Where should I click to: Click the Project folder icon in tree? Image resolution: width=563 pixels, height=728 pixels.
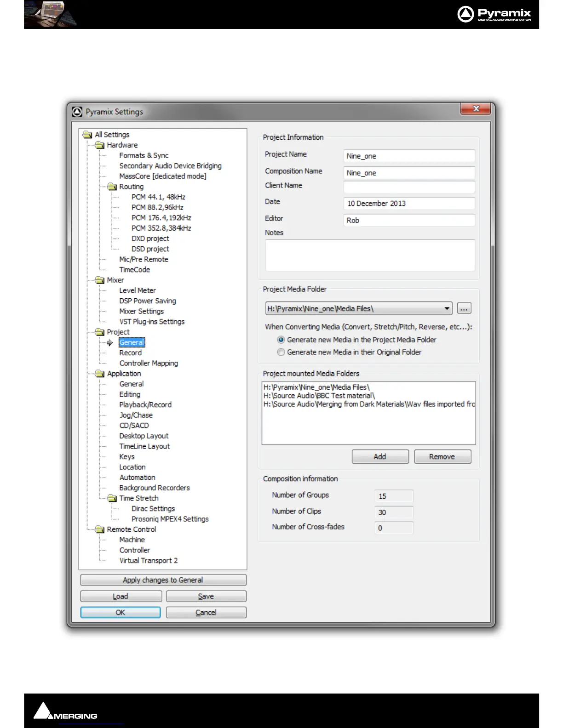coord(100,332)
